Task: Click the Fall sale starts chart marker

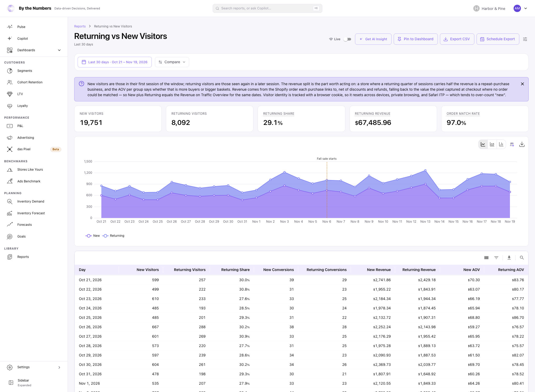Action: [327, 159]
